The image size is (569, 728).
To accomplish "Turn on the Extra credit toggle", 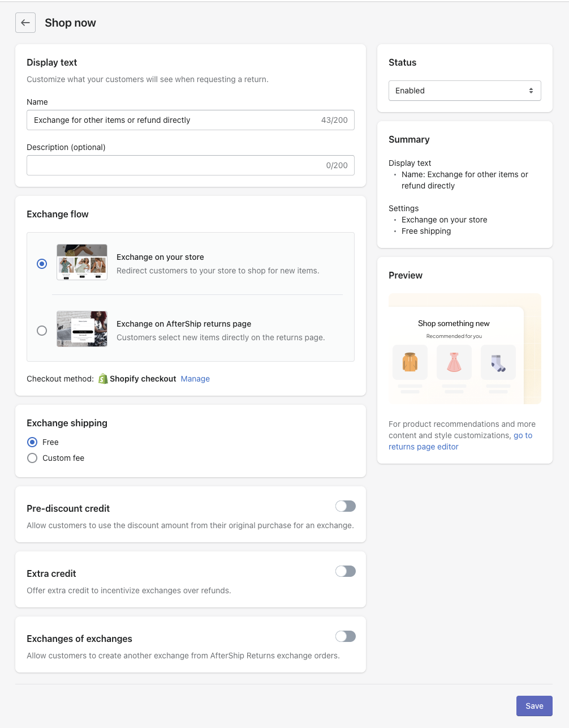I will 346,571.
